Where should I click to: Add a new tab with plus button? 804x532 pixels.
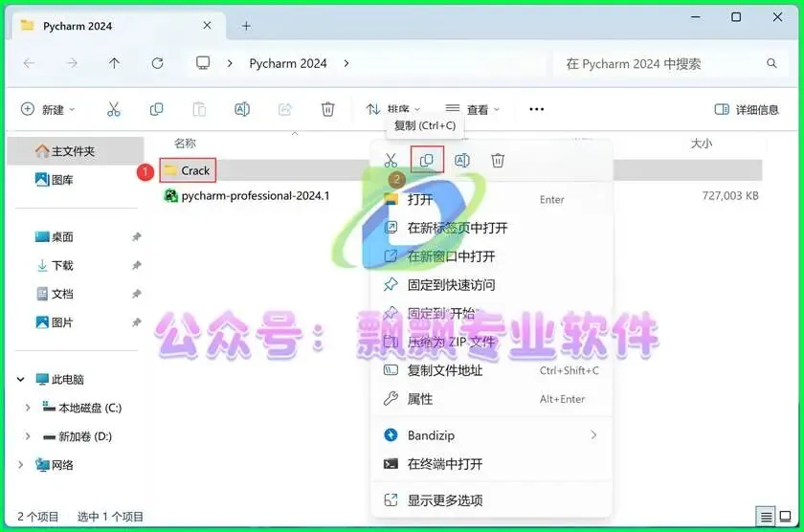click(x=246, y=26)
